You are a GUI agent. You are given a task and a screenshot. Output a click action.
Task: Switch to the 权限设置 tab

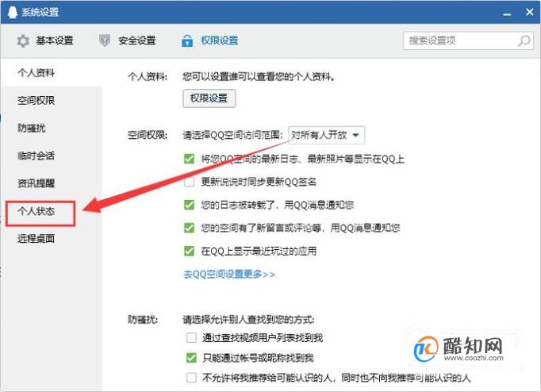[x=209, y=40]
